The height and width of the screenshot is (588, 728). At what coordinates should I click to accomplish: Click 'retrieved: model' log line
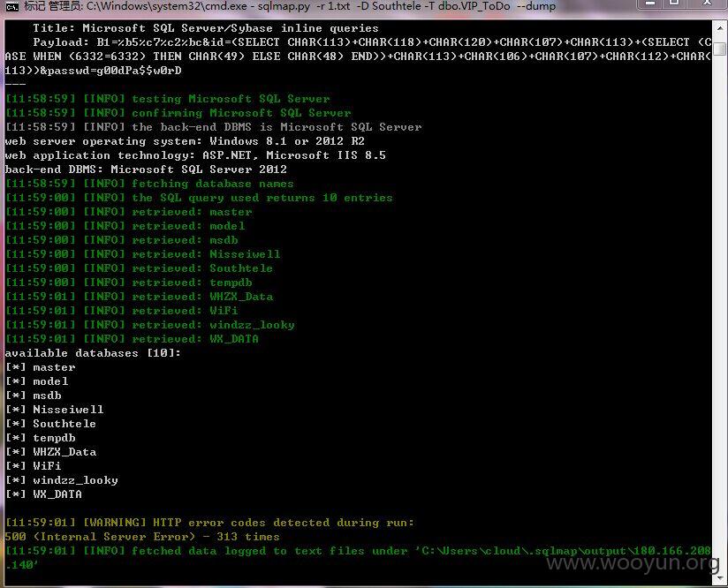coord(125,226)
